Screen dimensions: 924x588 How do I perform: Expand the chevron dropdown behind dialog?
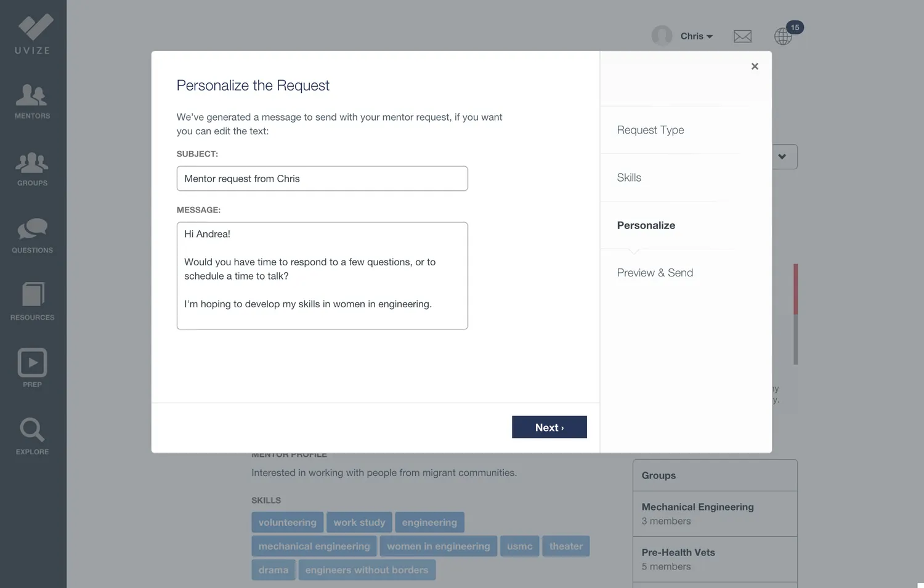[782, 157]
